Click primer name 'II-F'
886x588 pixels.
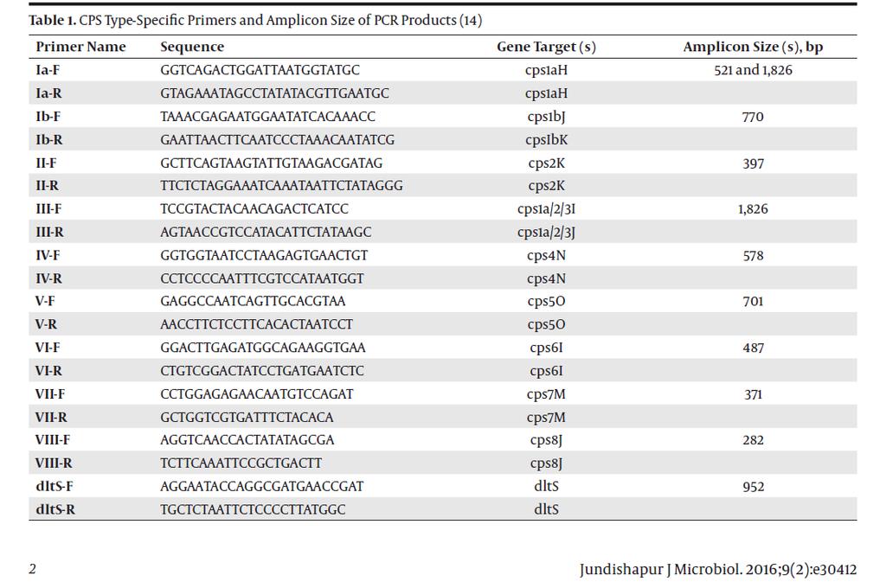click(x=47, y=163)
